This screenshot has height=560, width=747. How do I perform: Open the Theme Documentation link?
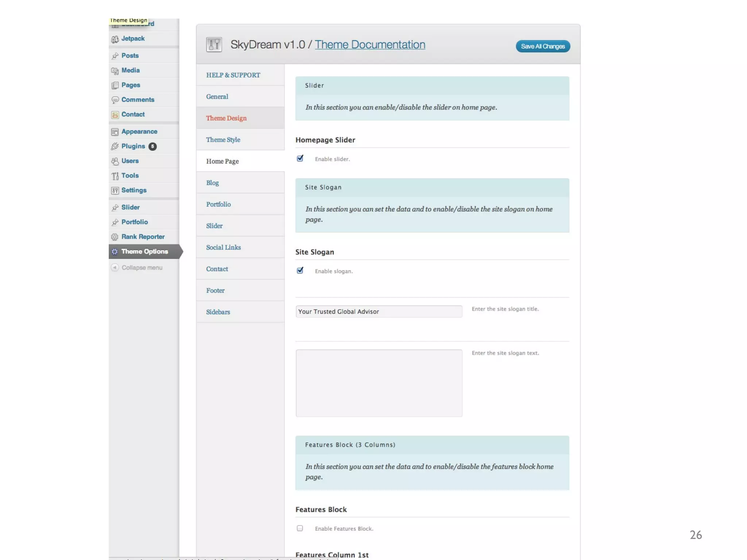point(370,44)
